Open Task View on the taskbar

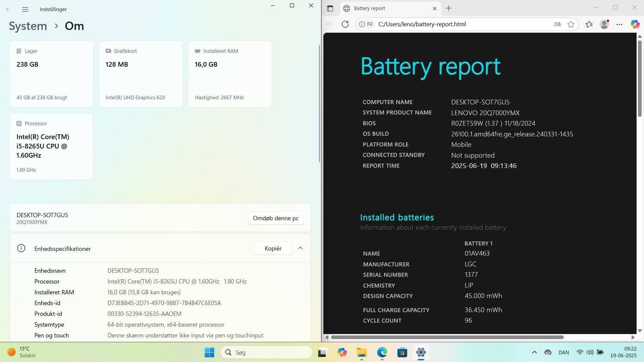pyautogui.click(x=322, y=352)
